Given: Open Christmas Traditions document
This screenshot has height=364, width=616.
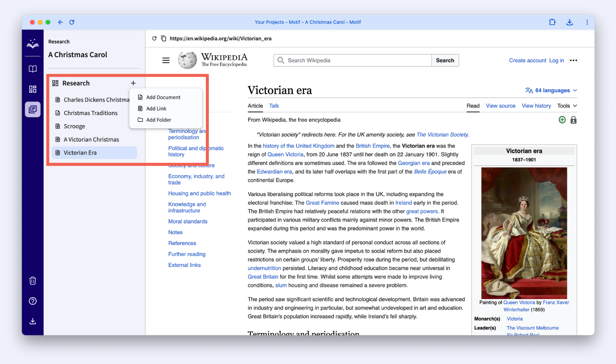Looking at the screenshot, I should (x=94, y=113).
